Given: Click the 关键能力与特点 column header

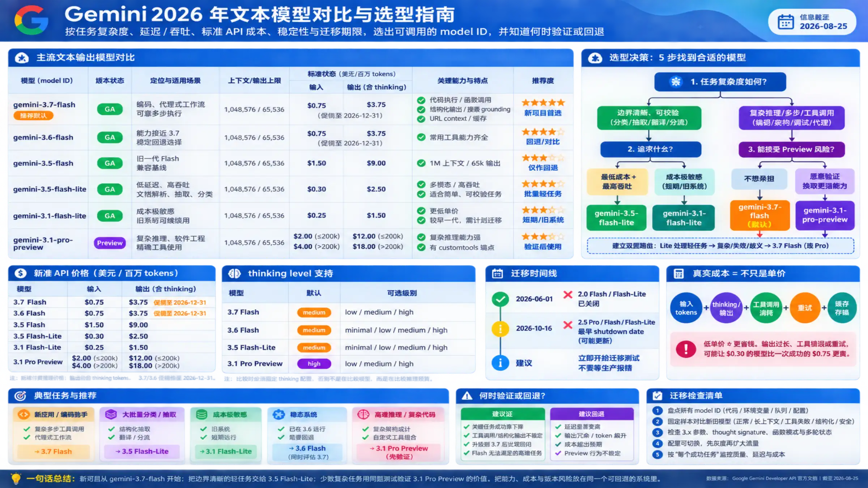Looking at the screenshot, I should tap(463, 81).
